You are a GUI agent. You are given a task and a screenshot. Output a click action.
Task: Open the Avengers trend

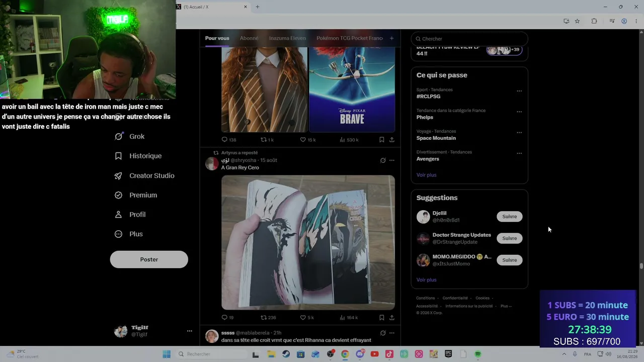(428, 159)
